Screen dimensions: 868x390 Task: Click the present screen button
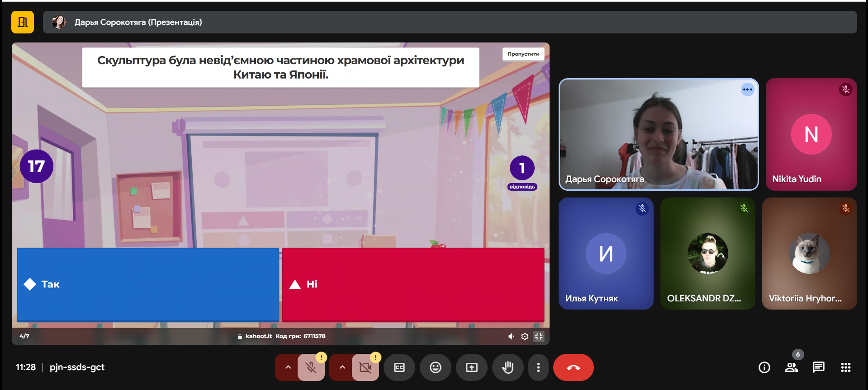[472, 367]
